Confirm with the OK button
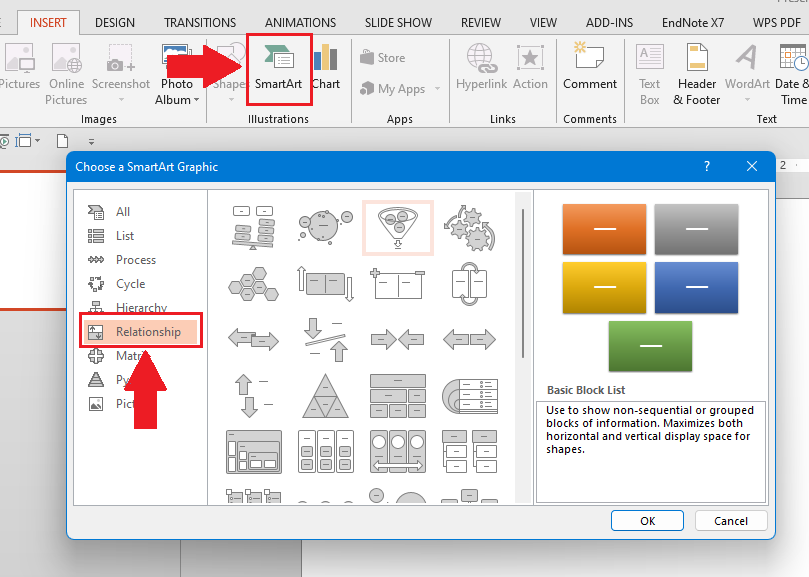The image size is (809, 577). pos(646,520)
